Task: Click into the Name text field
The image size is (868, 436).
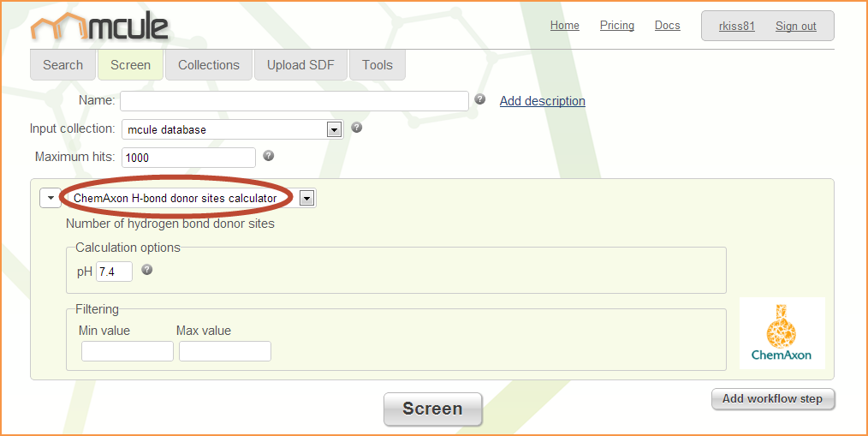Action: (x=294, y=101)
